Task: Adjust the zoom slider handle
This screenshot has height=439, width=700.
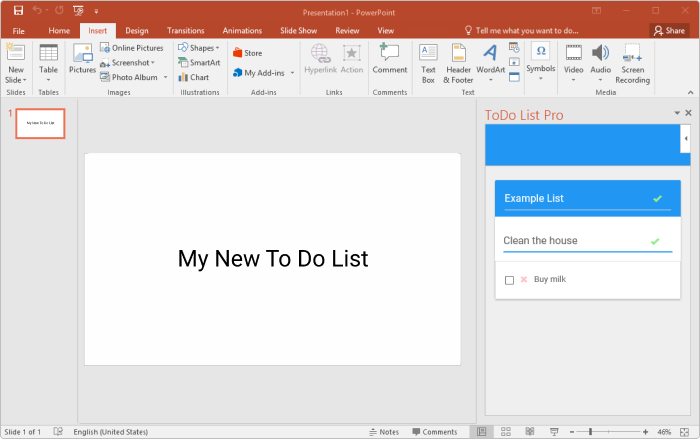Action: (591, 432)
